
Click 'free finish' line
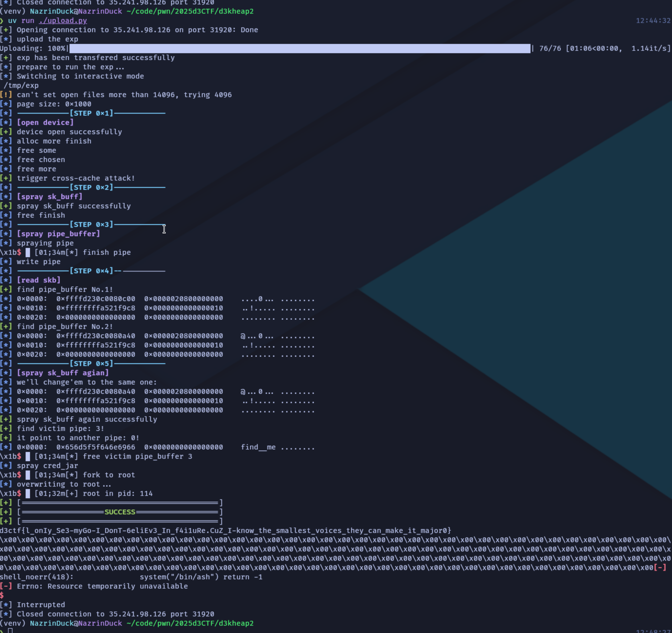[41, 215]
